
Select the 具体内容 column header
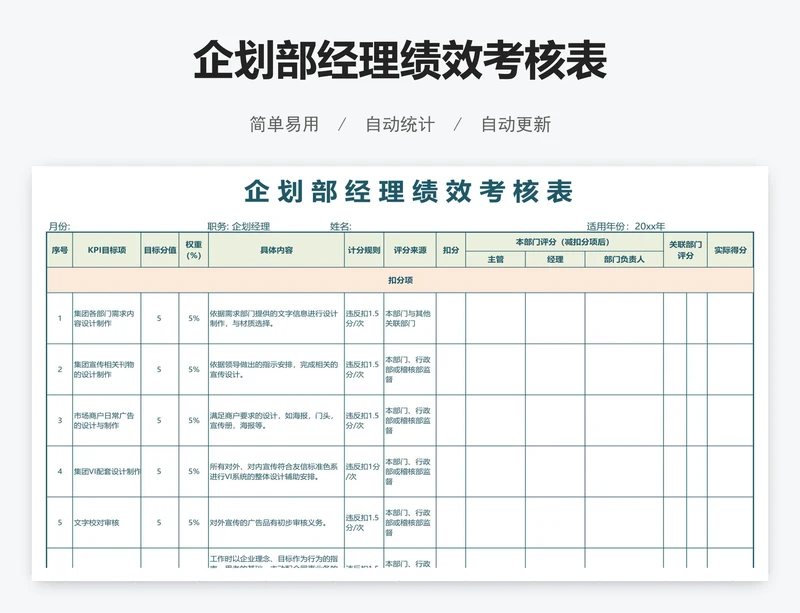(x=277, y=250)
